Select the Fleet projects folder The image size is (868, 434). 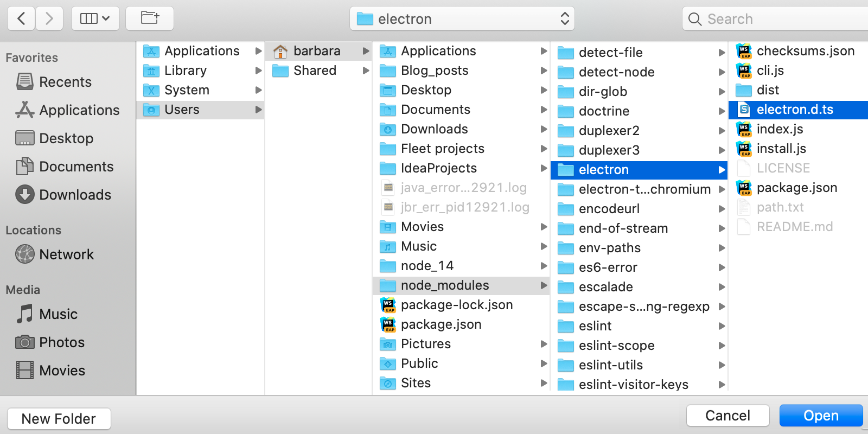[461, 149]
